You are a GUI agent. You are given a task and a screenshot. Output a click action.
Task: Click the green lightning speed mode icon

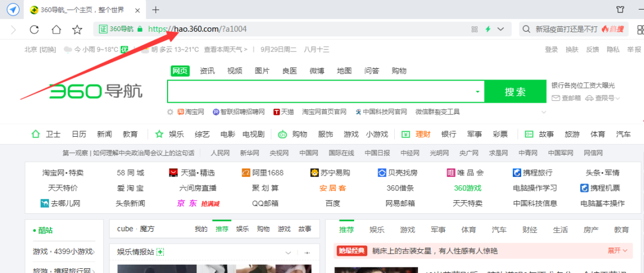point(488,29)
